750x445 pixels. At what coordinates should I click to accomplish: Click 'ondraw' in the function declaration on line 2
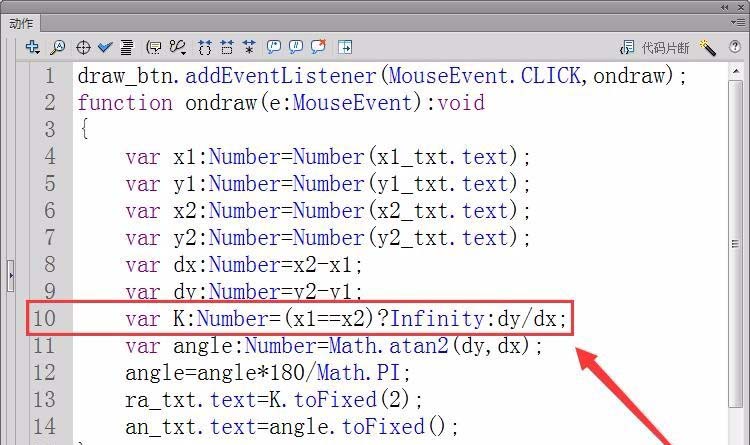coord(221,103)
